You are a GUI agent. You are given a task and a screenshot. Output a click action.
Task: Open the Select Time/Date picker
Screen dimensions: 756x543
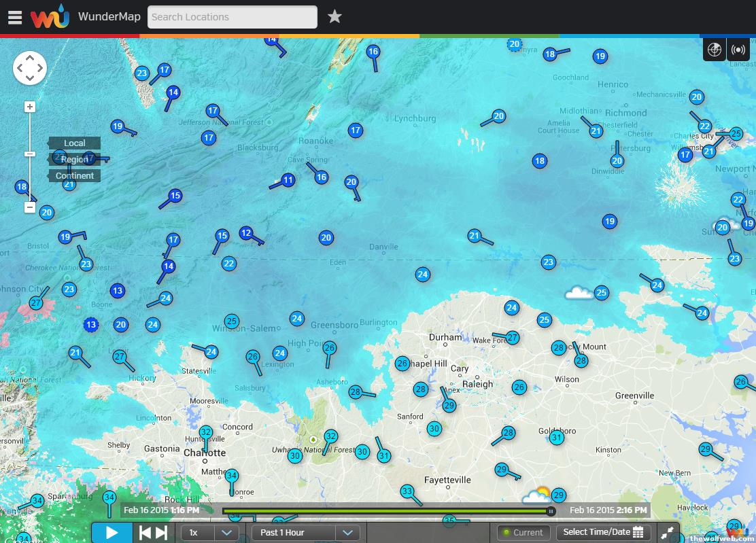pos(603,533)
